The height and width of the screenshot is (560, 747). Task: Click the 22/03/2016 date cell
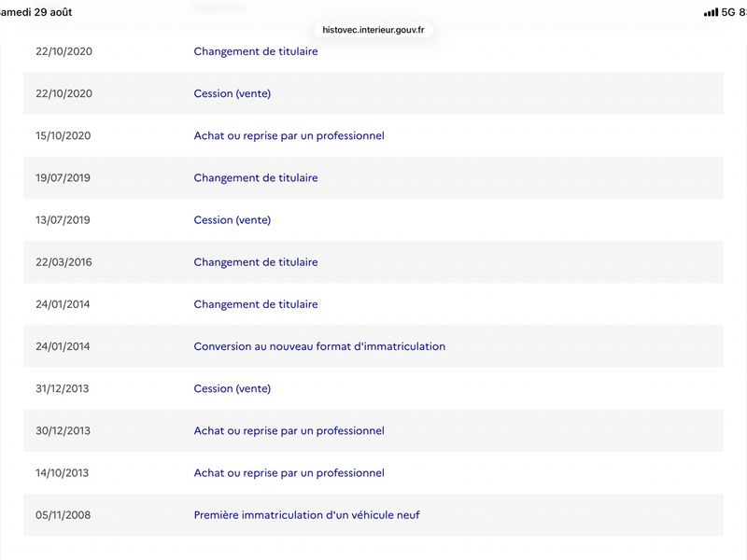pyautogui.click(x=63, y=262)
